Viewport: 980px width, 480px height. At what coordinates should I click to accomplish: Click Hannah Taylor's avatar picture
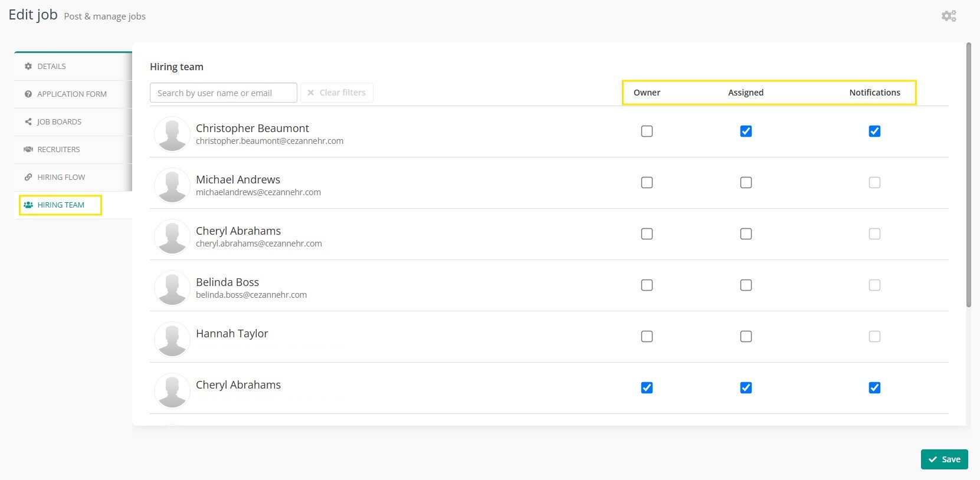pos(172,339)
